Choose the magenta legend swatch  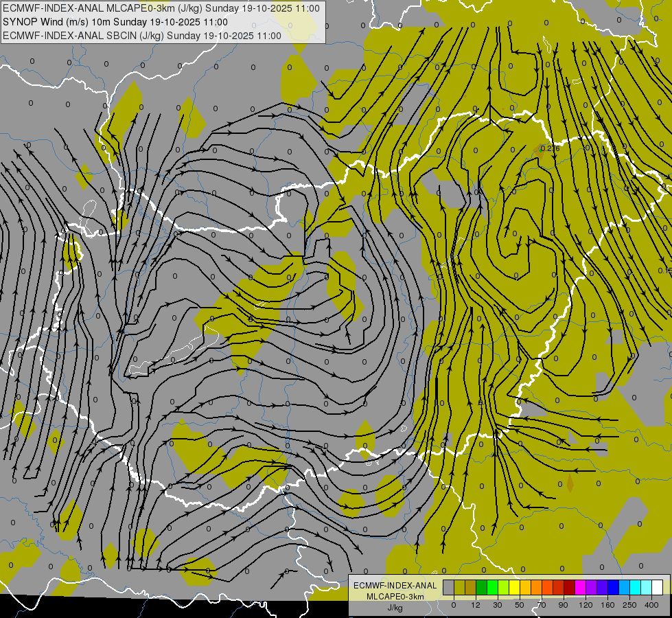tap(580, 587)
